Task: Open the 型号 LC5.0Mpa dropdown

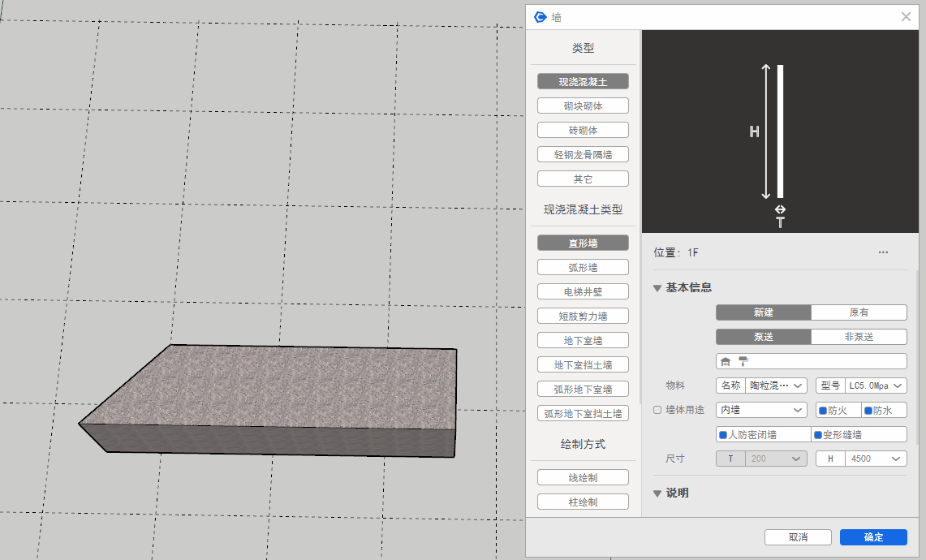Action: 875,386
